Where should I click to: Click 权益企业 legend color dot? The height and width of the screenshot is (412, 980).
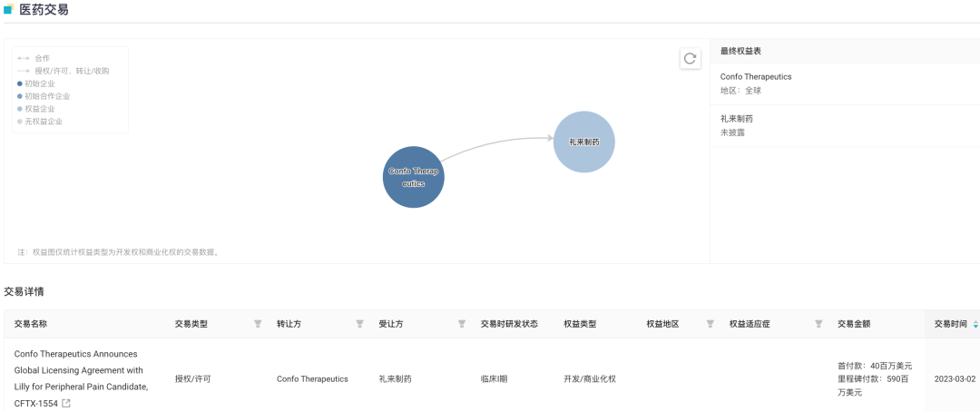pyautogui.click(x=20, y=109)
